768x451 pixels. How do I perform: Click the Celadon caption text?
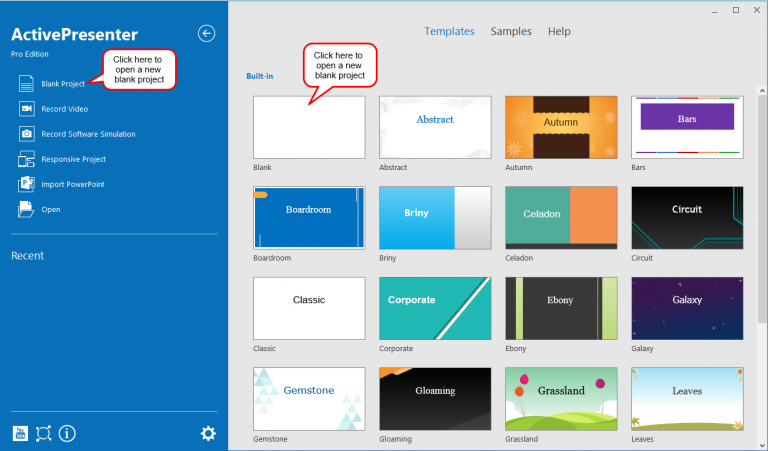tap(519, 258)
